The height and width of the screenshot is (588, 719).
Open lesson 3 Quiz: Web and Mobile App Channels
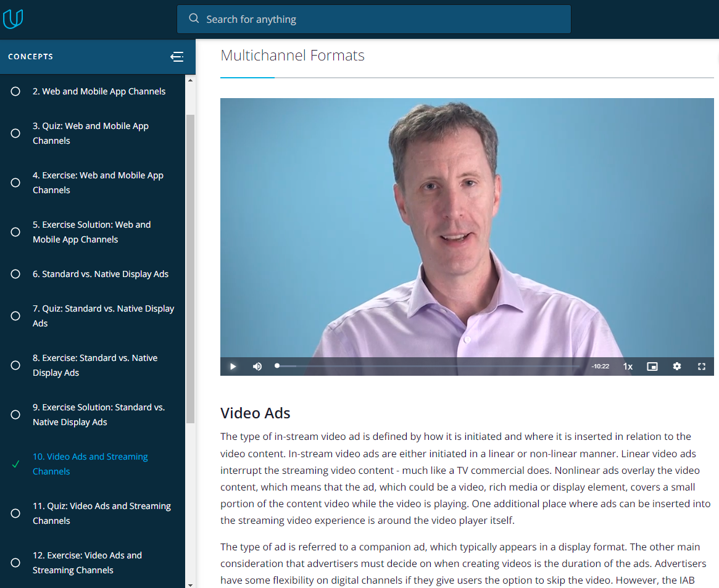pyautogui.click(x=91, y=133)
